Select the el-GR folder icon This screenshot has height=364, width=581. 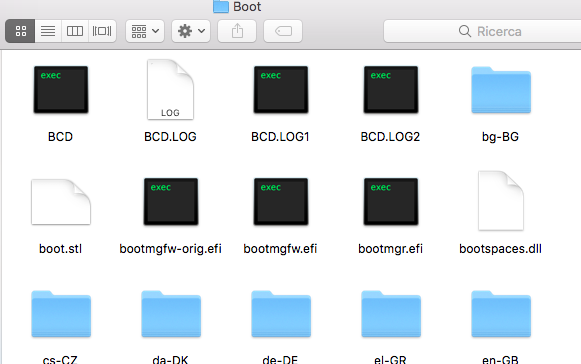pos(391,314)
